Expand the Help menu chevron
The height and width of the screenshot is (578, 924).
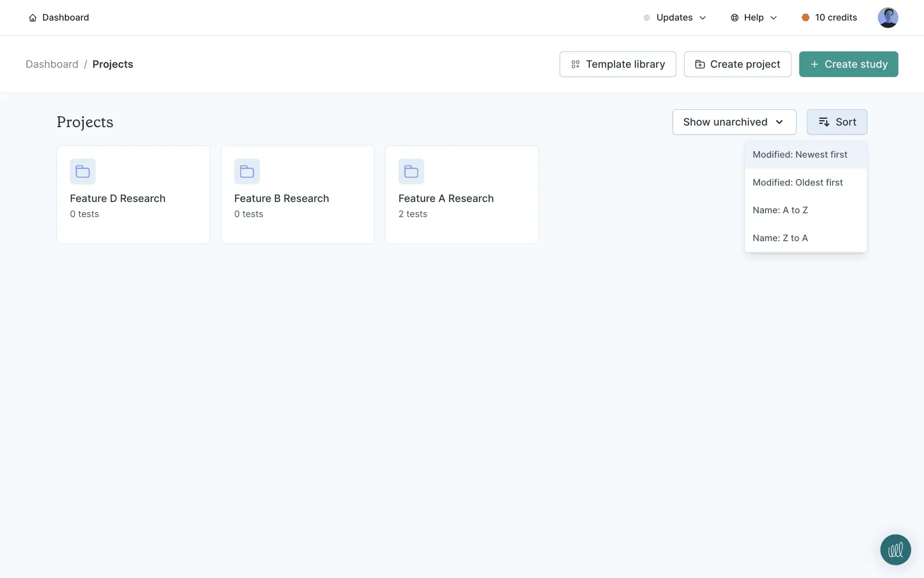click(773, 18)
